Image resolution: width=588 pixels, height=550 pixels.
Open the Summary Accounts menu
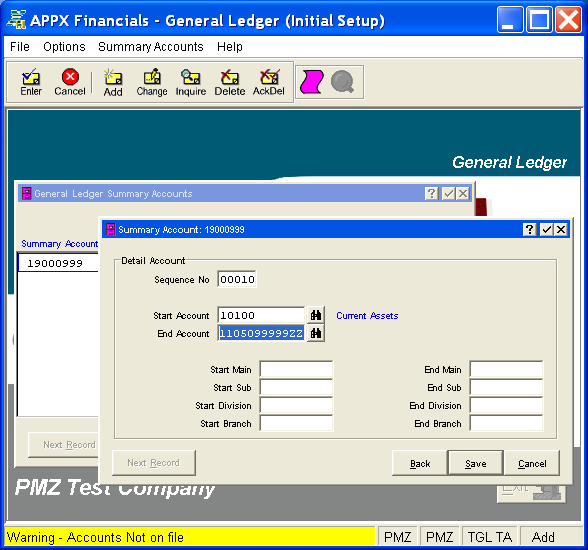[151, 47]
